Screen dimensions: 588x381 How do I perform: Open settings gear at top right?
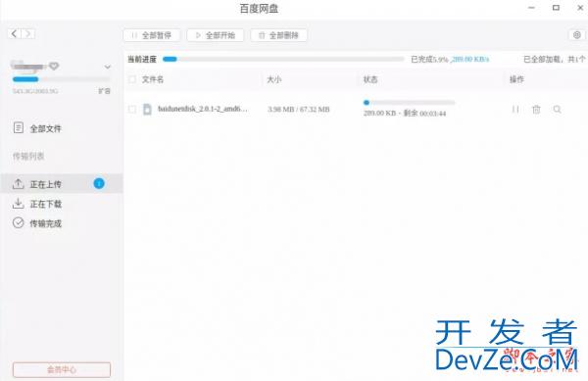coord(577,35)
